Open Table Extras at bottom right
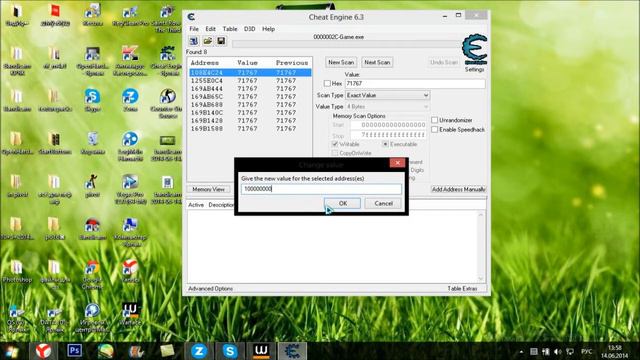The height and width of the screenshot is (360, 640). 462,289
